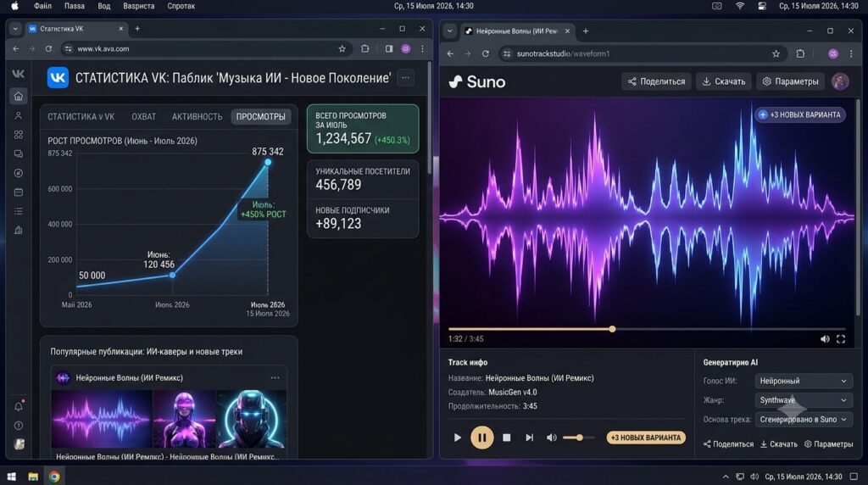This screenshot has height=485, width=868.
Task: Open list icon in VK sidebar
Action: (19, 211)
